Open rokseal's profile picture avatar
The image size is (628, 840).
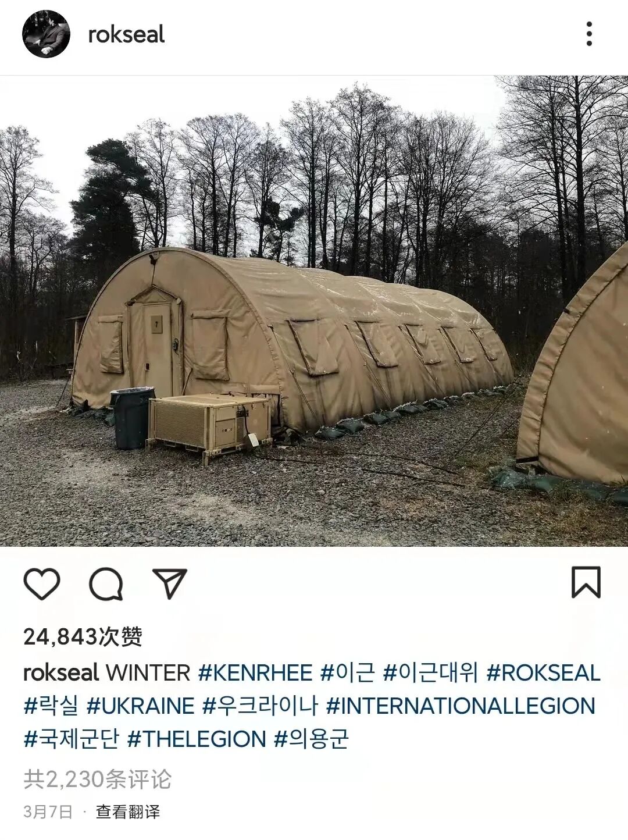point(46,34)
